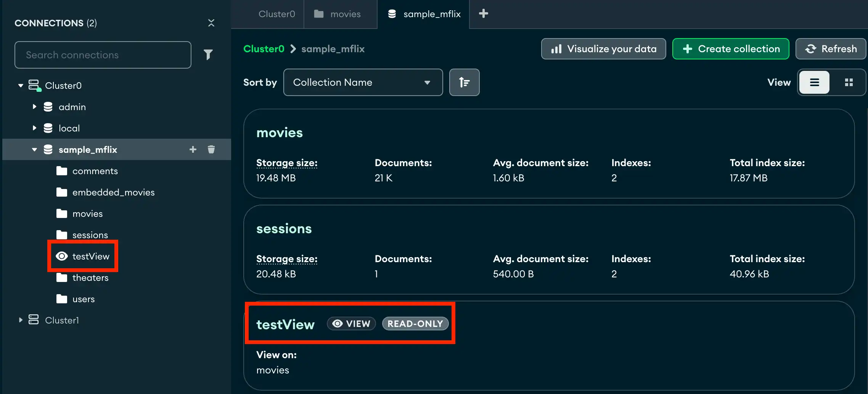
Task: Open the connections filter
Action: [209, 54]
